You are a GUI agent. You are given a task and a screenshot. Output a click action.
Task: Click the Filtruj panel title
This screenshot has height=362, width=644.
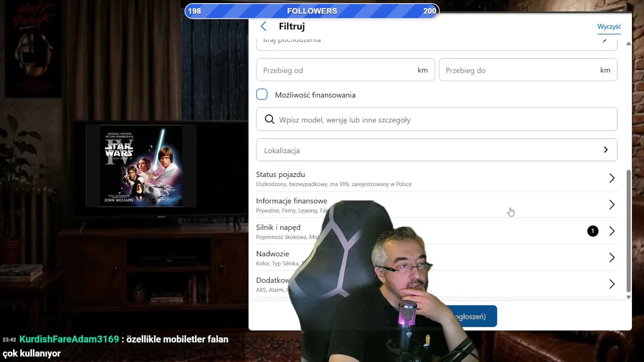[x=292, y=27]
